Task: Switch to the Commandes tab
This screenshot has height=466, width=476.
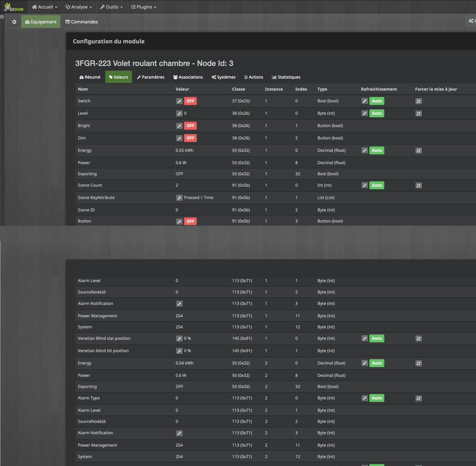Action: click(x=82, y=22)
